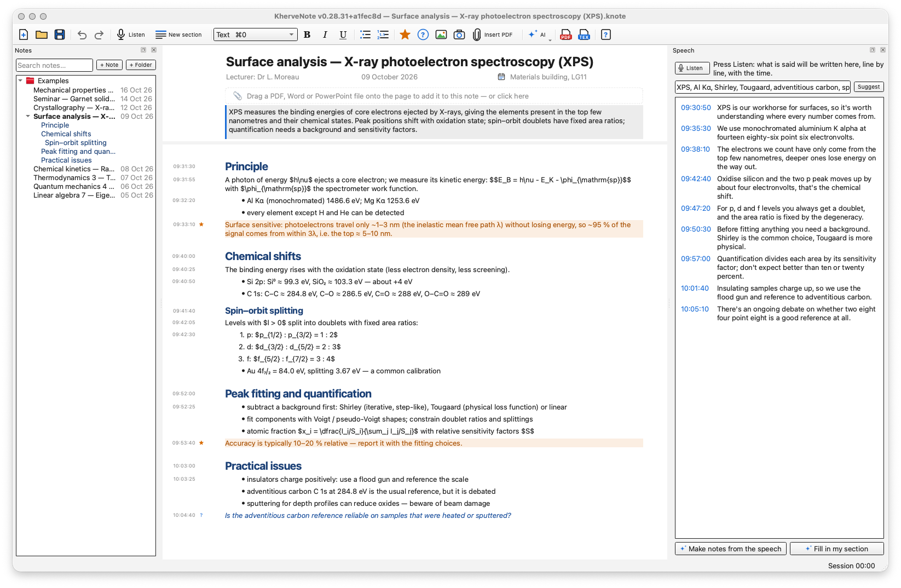Image resolution: width=901 pixels, height=588 pixels.
Task: Collapse the Surface analysis note's section list
Action: coord(28,116)
